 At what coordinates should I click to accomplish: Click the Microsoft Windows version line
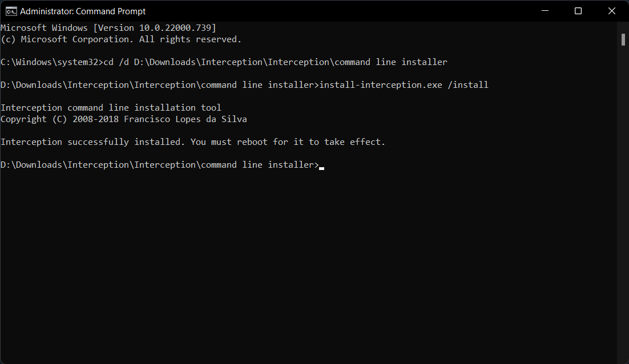[108, 28]
